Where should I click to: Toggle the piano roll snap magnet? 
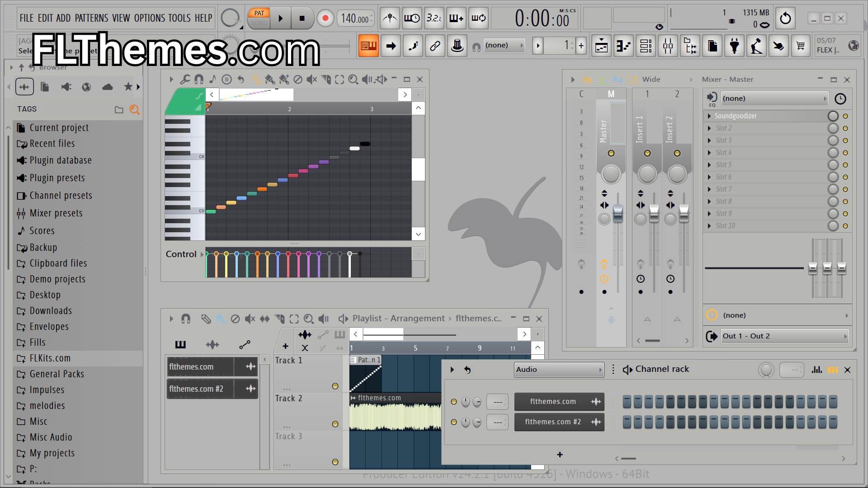(x=198, y=80)
